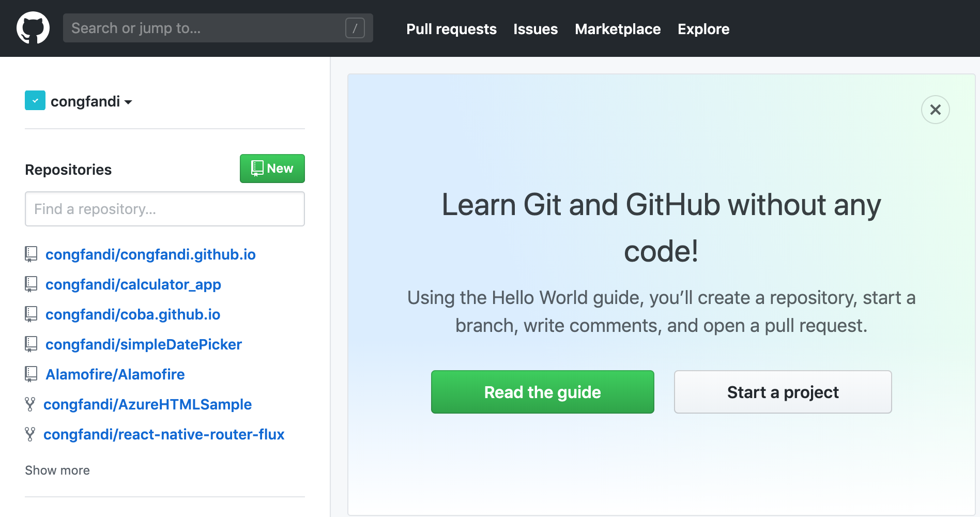This screenshot has height=517, width=980.
Task: Open Issues
Action: pos(535,29)
